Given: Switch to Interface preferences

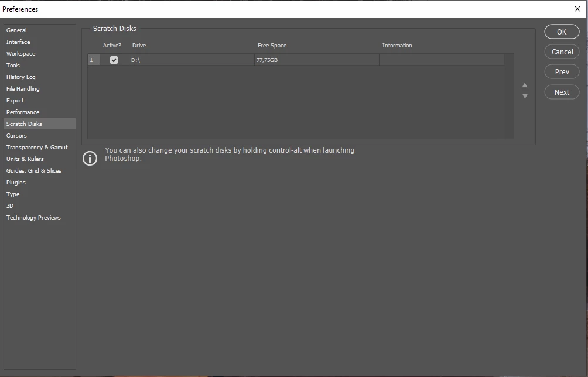Looking at the screenshot, I should (x=40, y=42).
